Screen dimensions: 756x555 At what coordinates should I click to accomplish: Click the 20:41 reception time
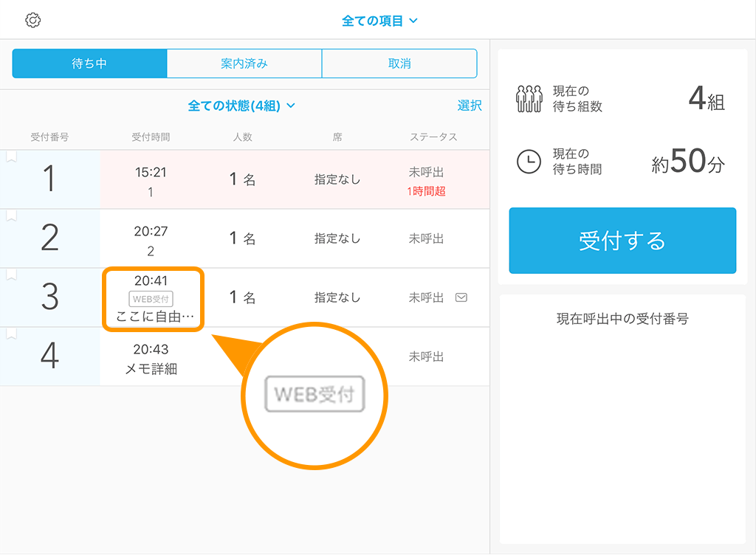click(151, 280)
